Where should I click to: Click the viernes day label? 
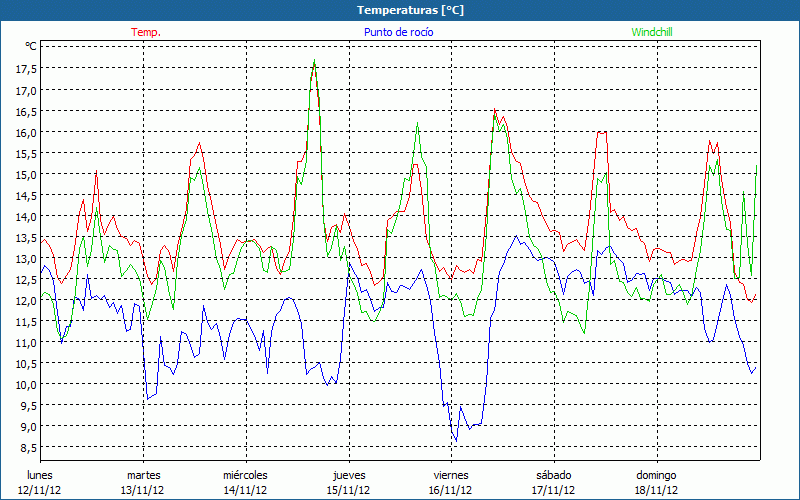(451, 475)
